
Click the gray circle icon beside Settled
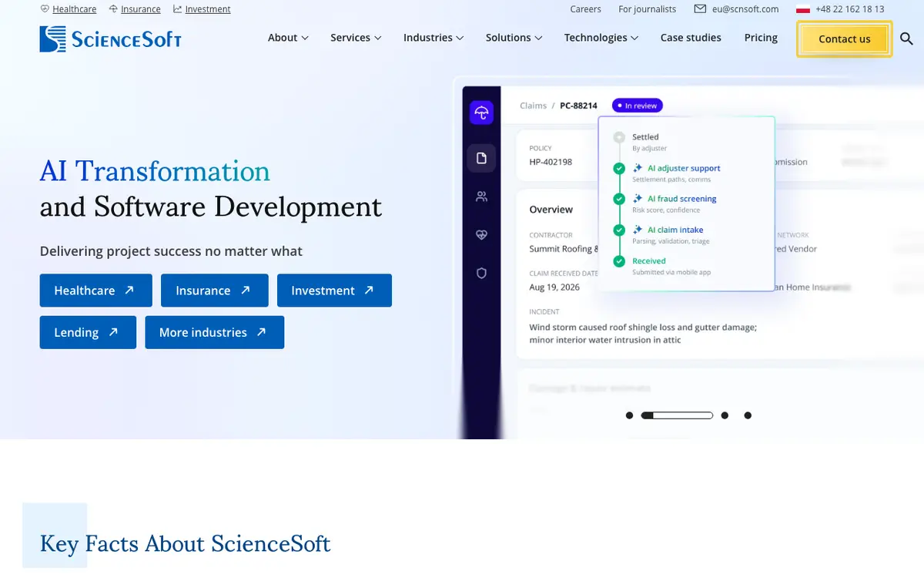click(618, 137)
